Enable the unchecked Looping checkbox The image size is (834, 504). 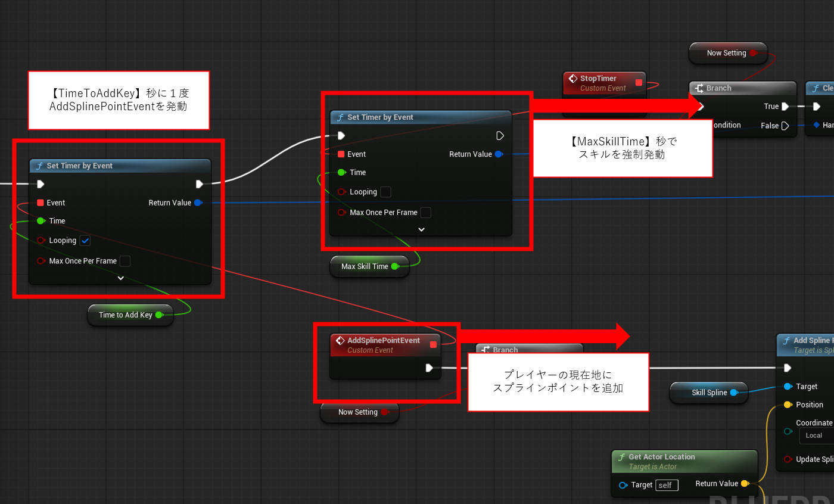click(386, 192)
